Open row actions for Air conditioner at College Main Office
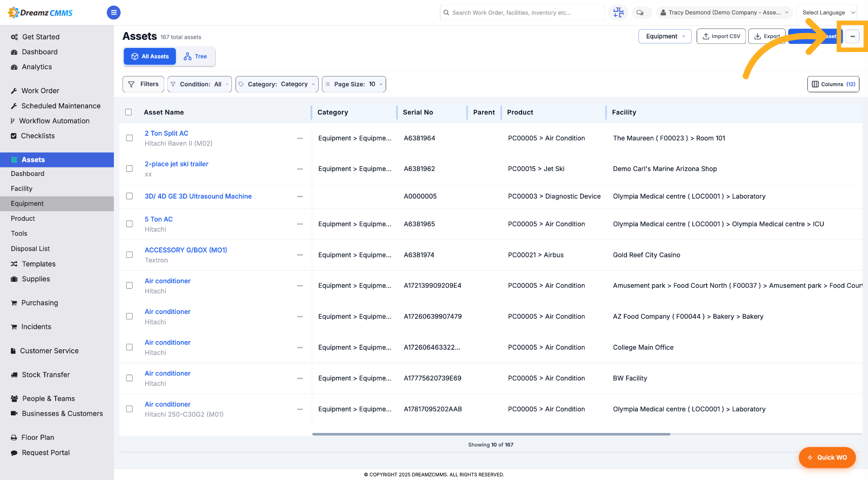868x480 pixels. [300, 348]
